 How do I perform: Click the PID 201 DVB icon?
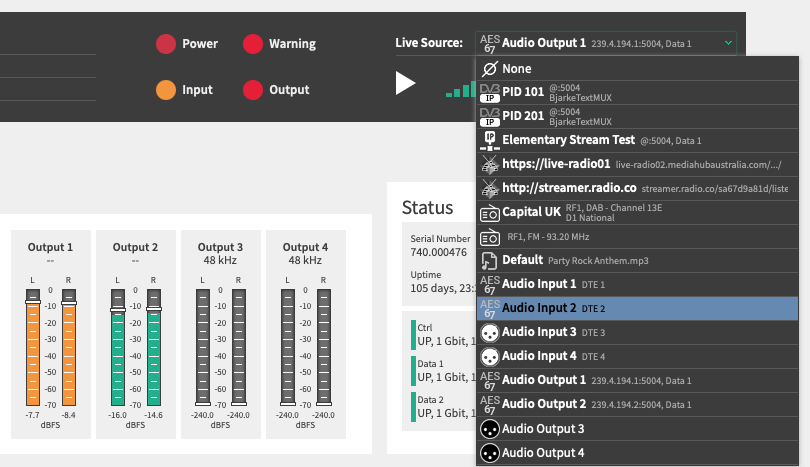[x=490, y=116]
